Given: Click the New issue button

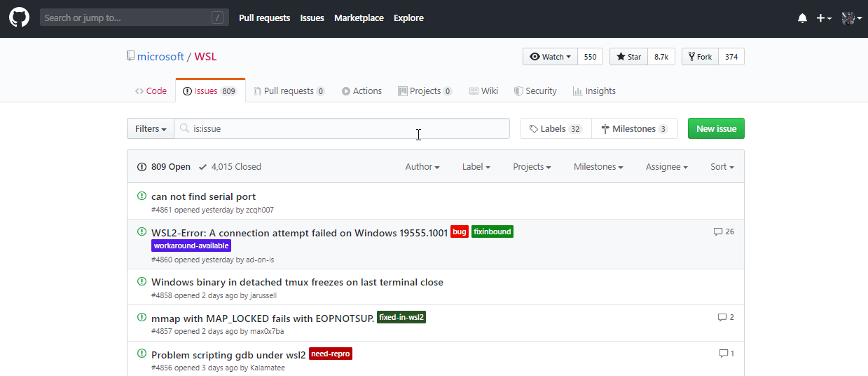Looking at the screenshot, I should click(x=716, y=129).
